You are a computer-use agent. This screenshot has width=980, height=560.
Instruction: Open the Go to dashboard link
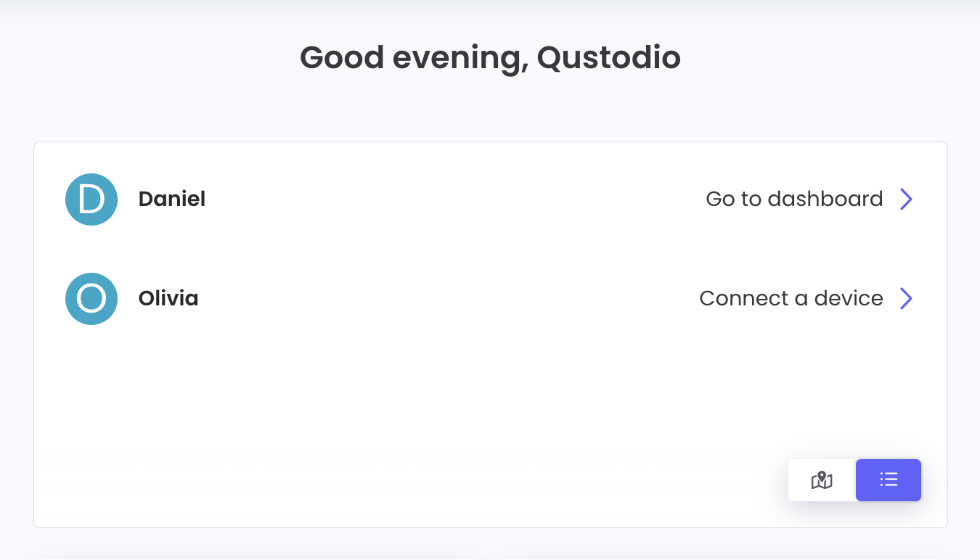(794, 199)
